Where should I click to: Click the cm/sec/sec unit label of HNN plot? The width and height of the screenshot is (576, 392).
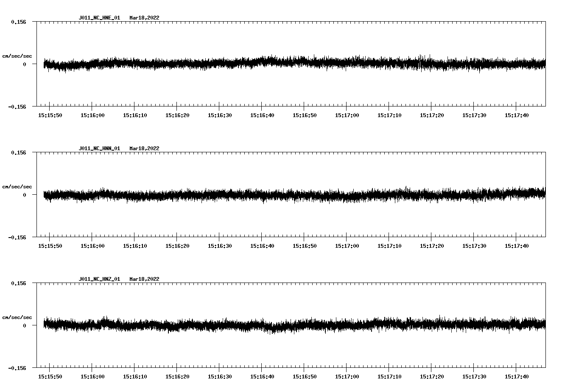tap(17, 187)
